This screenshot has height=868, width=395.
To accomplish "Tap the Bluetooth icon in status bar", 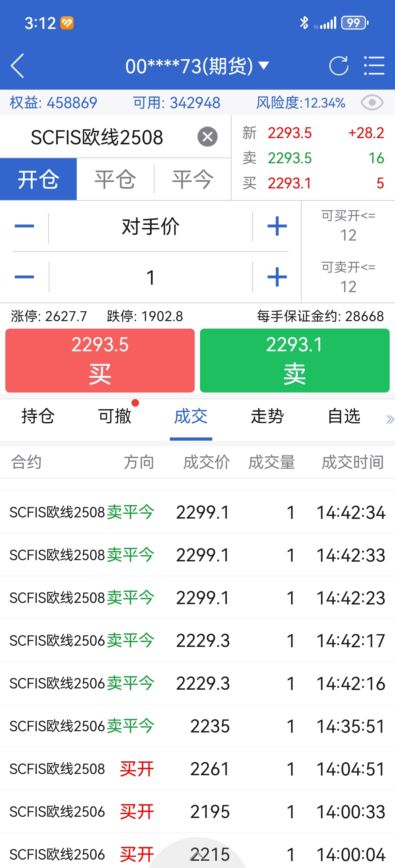I will tap(304, 23).
